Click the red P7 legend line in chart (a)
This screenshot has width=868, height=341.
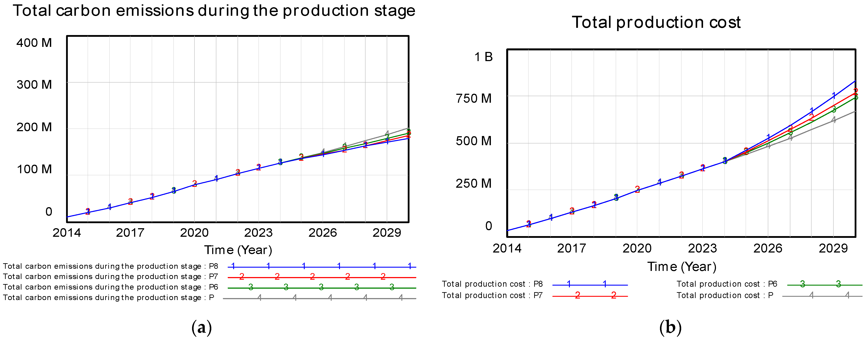(322, 277)
